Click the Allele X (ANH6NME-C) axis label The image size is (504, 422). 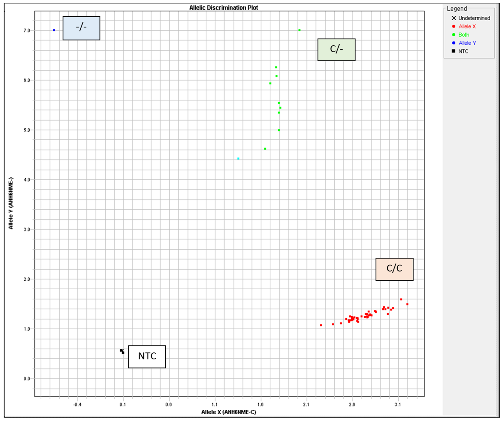[x=229, y=412]
